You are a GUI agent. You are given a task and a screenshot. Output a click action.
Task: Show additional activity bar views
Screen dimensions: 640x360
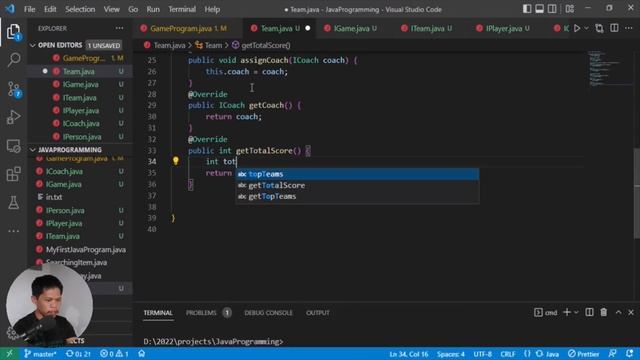click(13, 231)
